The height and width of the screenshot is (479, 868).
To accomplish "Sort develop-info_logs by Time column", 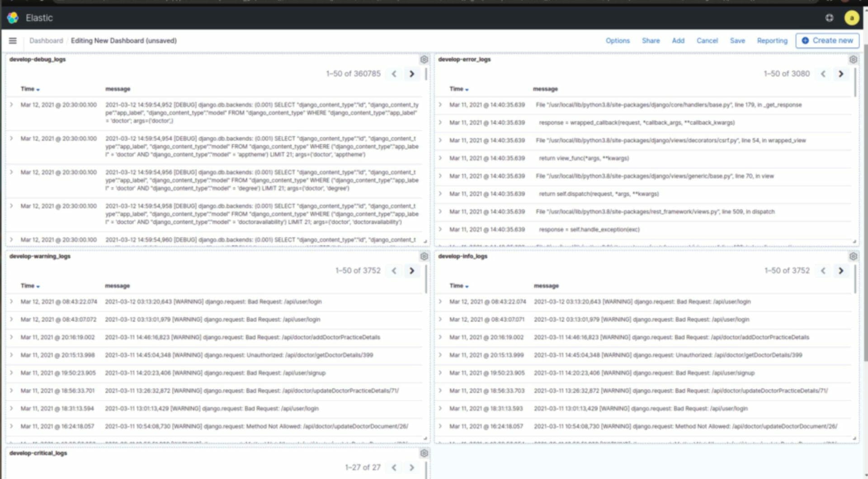I will pyautogui.click(x=458, y=286).
